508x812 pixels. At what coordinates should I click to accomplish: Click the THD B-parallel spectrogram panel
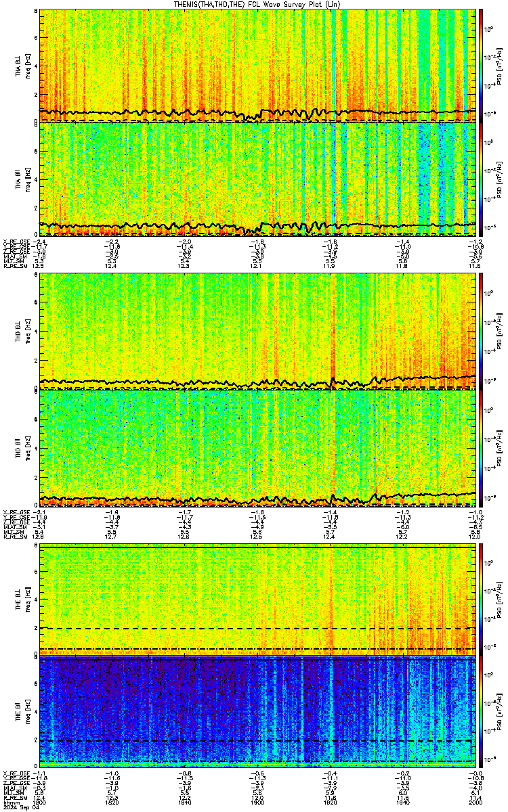coord(257,447)
